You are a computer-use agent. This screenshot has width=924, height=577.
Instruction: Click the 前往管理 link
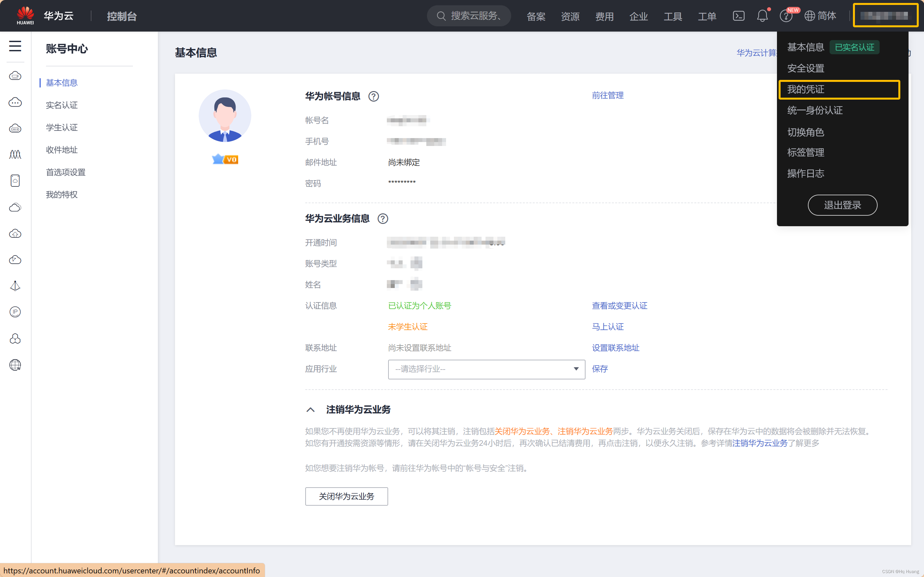(x=608, y=95)
